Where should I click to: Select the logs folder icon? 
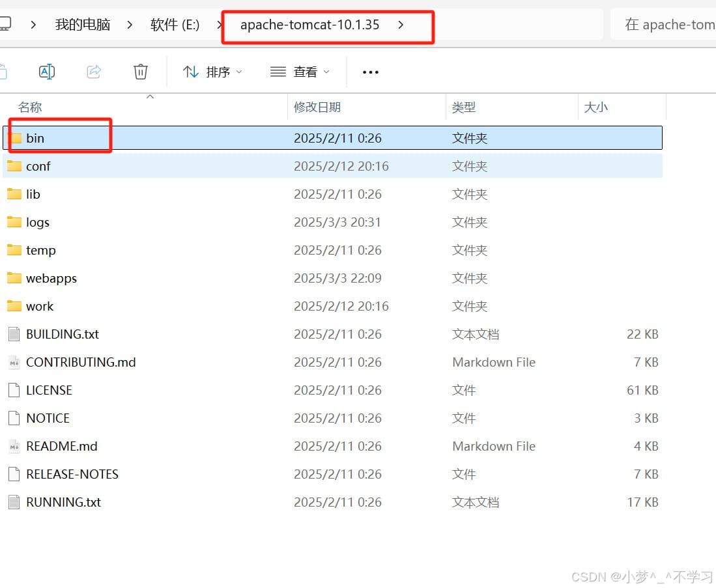(x=14, y=222)
